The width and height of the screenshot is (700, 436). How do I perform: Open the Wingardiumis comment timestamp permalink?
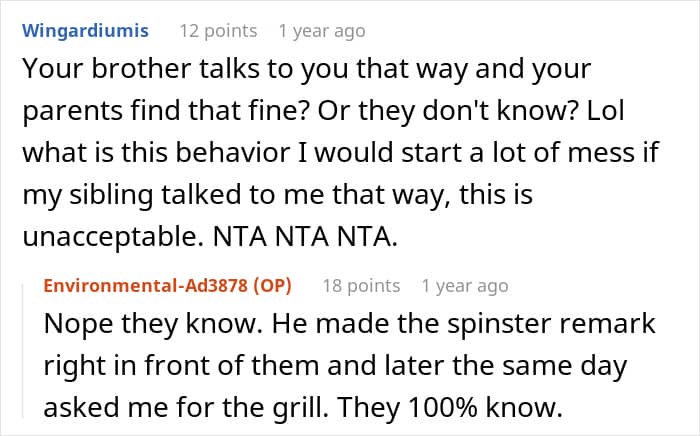(322, 31)
